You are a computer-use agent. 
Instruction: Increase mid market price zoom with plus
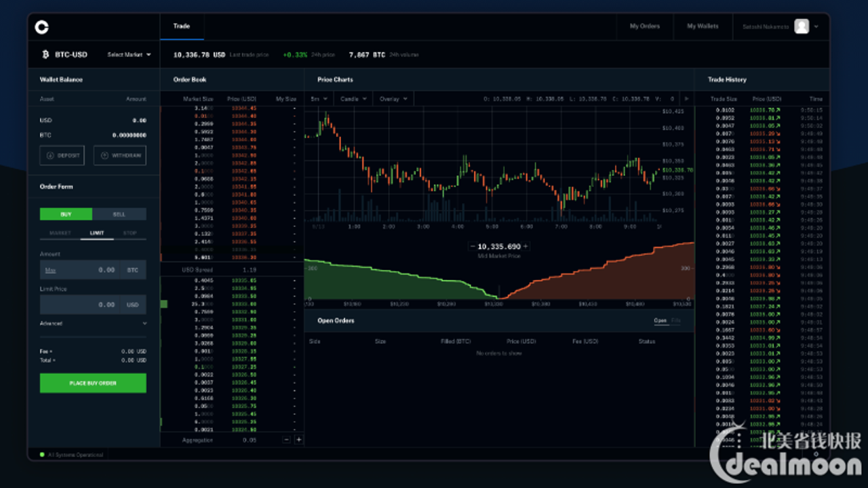[525, 247]
